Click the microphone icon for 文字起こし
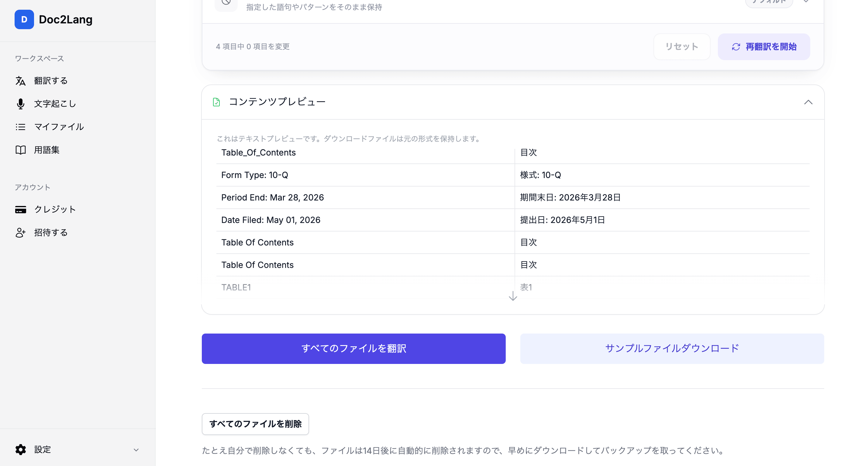 click(x=21, y=104)
